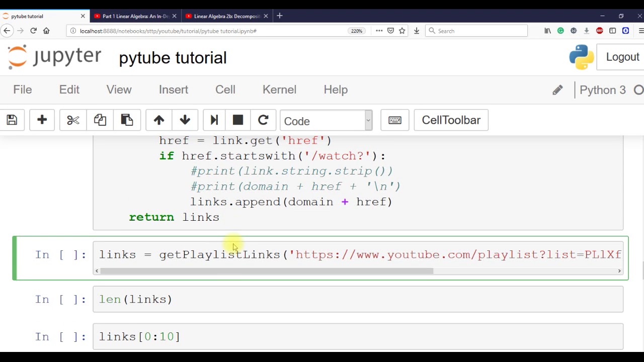Open the command palette keyboard icon
This screenshot has width=644, height=362.
395,120
